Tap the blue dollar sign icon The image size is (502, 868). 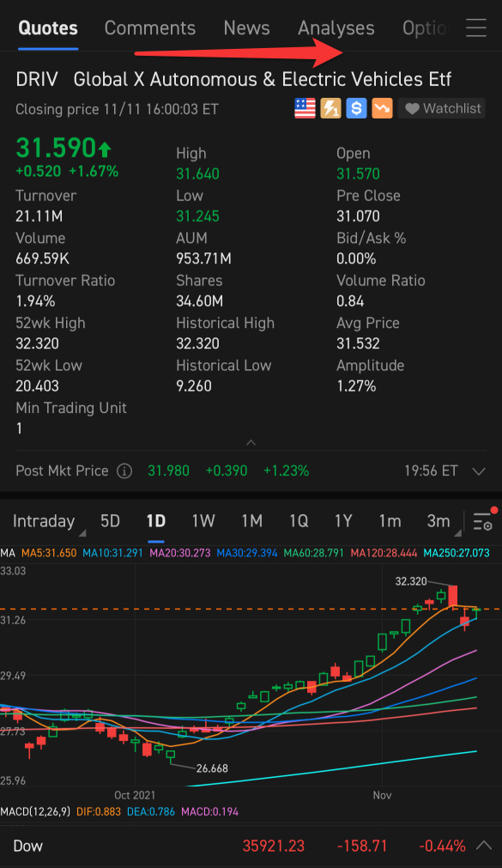tap(356, 108)
